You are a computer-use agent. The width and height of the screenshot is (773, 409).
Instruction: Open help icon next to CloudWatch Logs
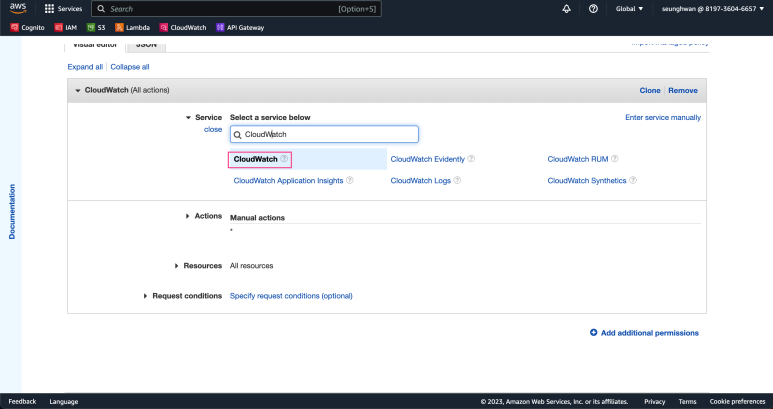point(457,180)
